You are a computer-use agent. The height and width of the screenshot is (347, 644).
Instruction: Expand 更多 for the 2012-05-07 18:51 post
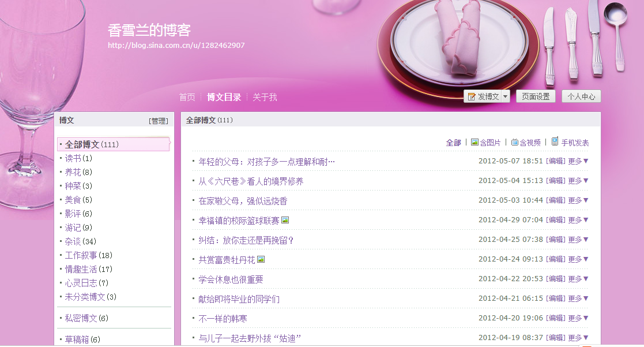click(578, 161)
